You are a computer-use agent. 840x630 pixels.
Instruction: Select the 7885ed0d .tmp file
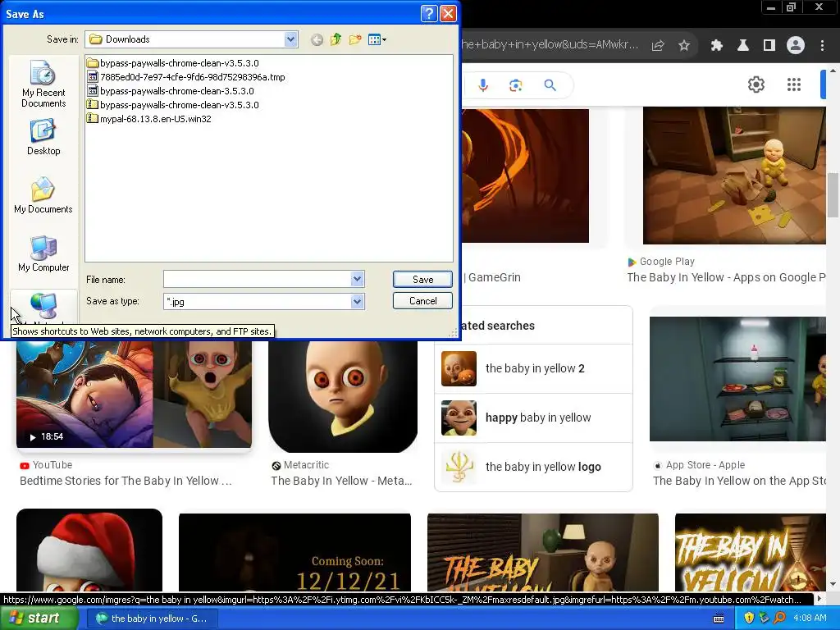[x=186, y=76]
